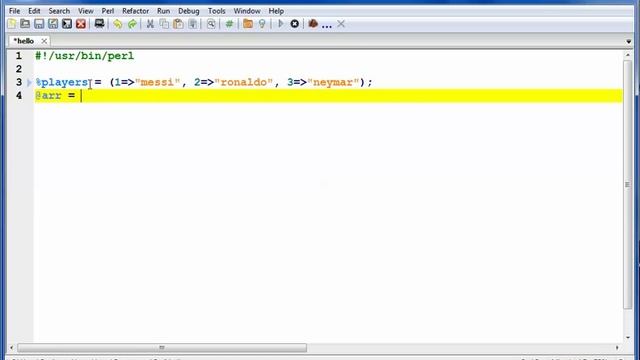Click the Open file icon in the toolbar
640x360 pixels.
tap(25, 24)
